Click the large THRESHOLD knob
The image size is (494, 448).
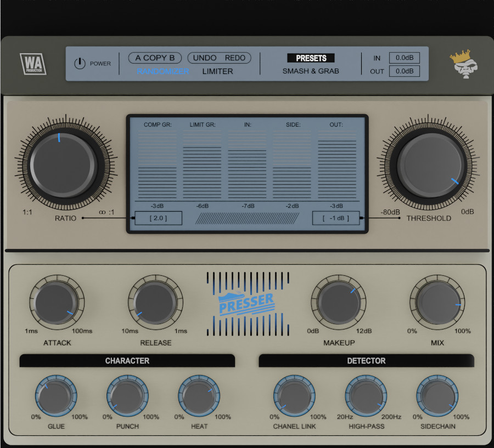pos(430,166)
